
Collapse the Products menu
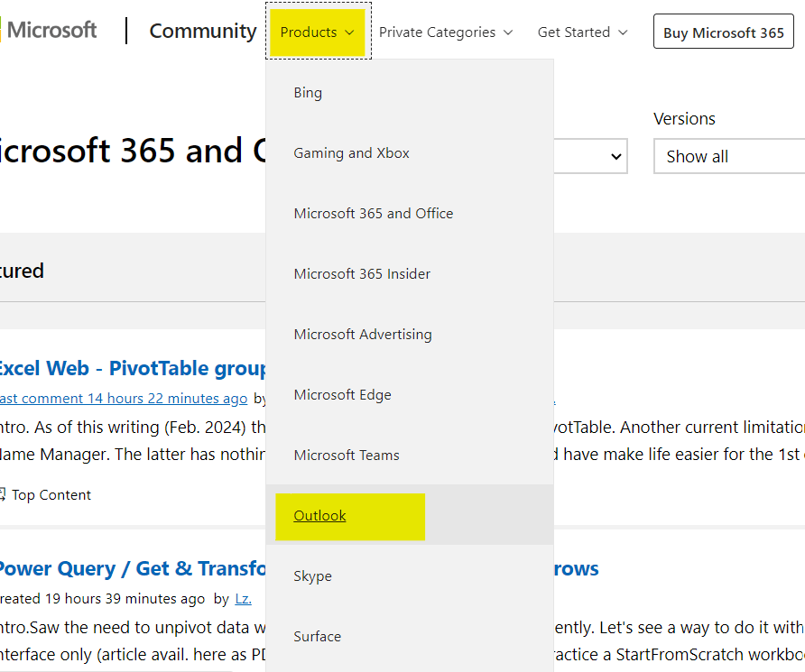[318, 32]
